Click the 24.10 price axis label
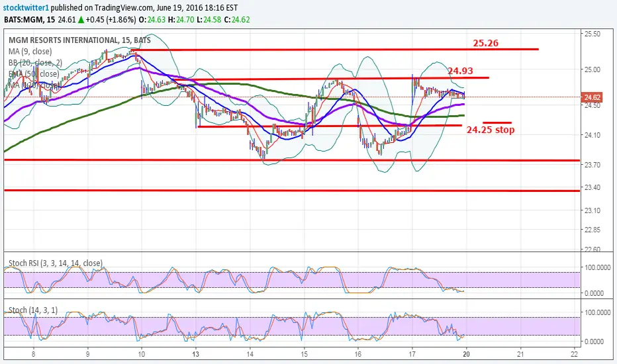The height and width of the screenshot is (364, 617). (593, 135)
